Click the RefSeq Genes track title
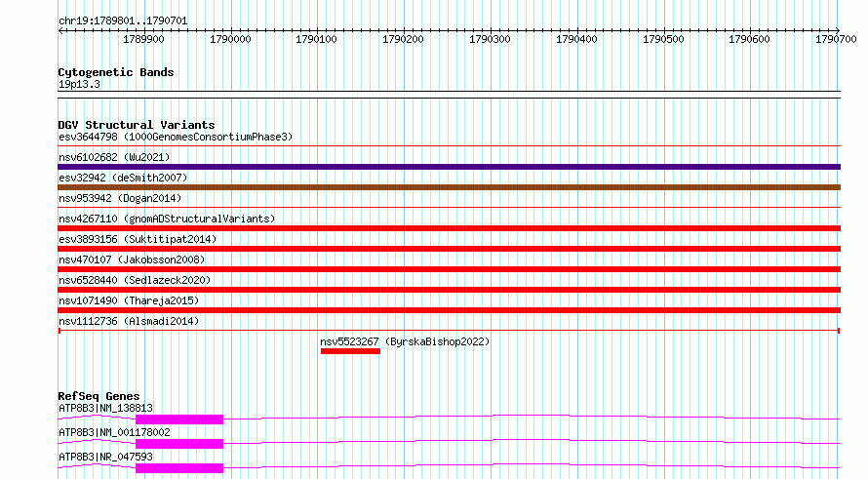868x479 pixels. pos(99,396)
